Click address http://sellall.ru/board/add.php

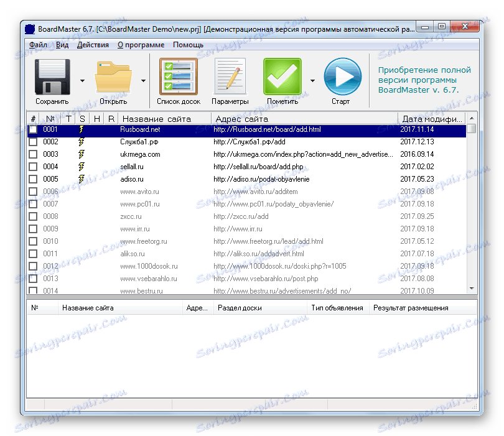258,167
